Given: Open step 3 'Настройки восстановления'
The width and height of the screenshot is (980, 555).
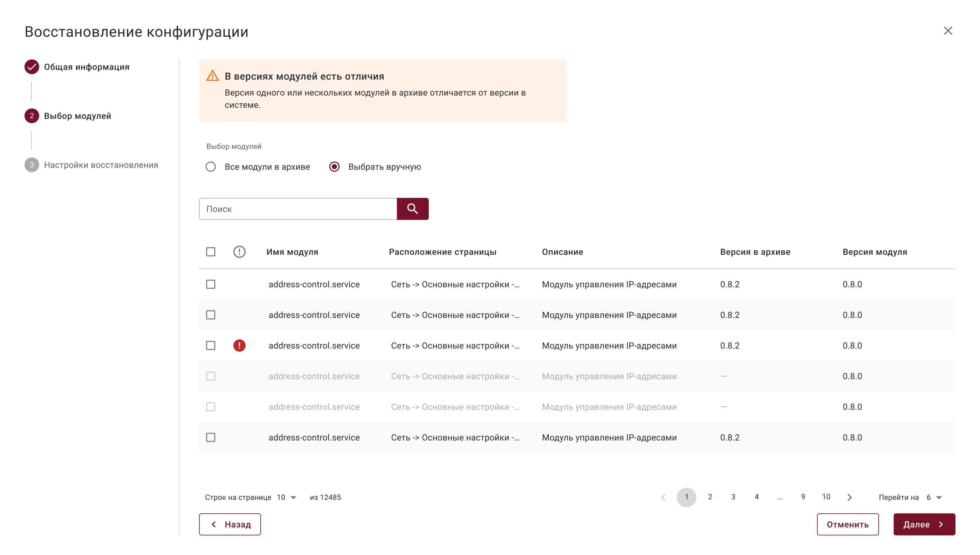Looking at the screenshot, I should click(x=92, y=165).
